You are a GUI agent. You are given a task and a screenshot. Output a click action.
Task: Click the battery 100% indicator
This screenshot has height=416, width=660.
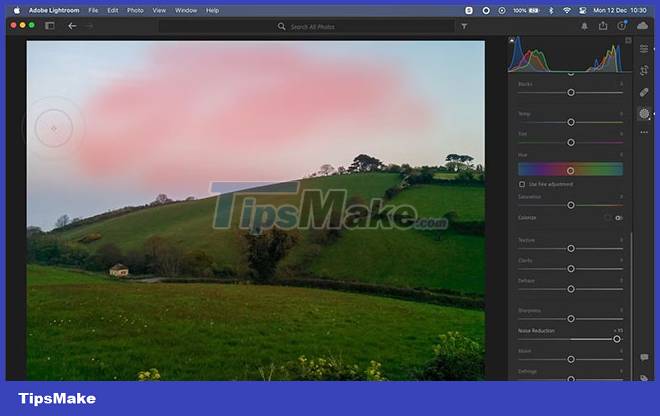(526, 11)
